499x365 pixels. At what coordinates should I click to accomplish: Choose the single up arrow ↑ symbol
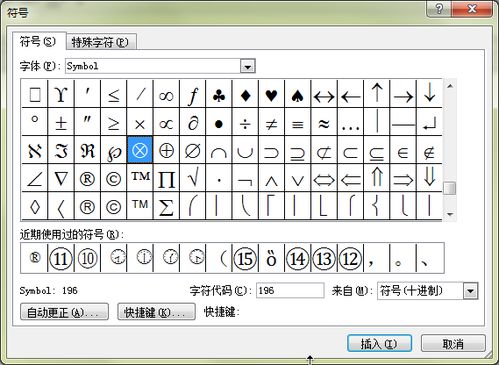tap(377, 94)
